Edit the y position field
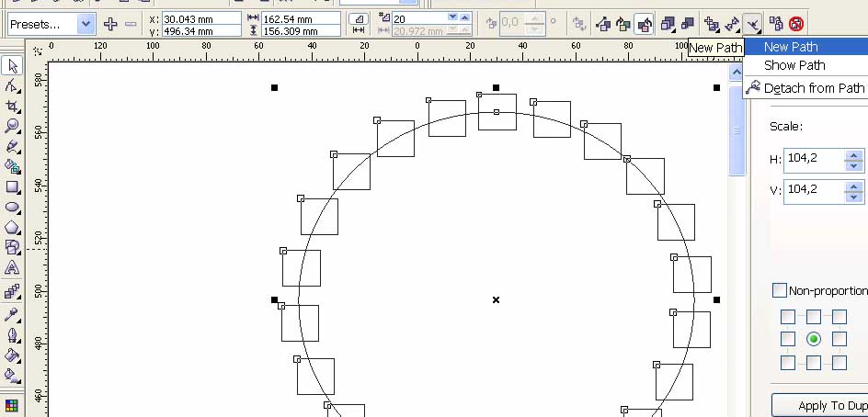Image resolution: width=868 pixels, height=417 pixels. click(201, 31)
